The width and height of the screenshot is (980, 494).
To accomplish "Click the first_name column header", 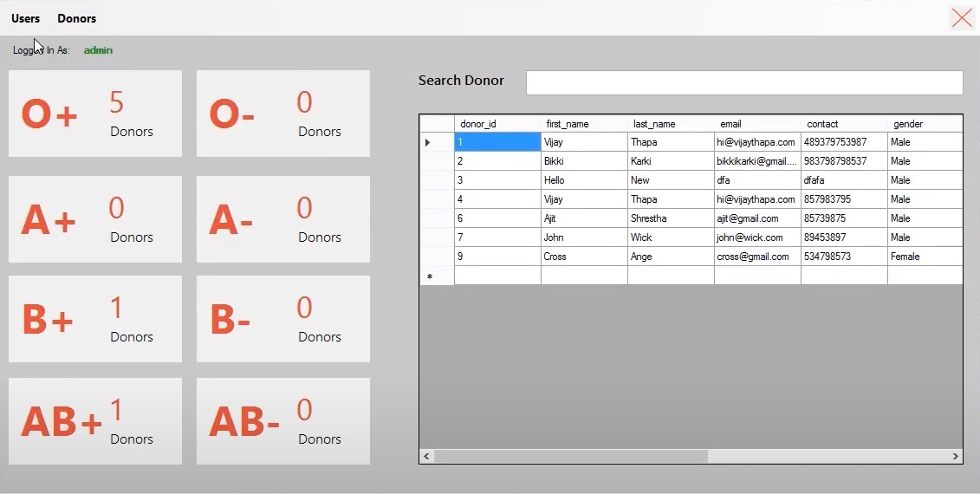I will point(584,124).
